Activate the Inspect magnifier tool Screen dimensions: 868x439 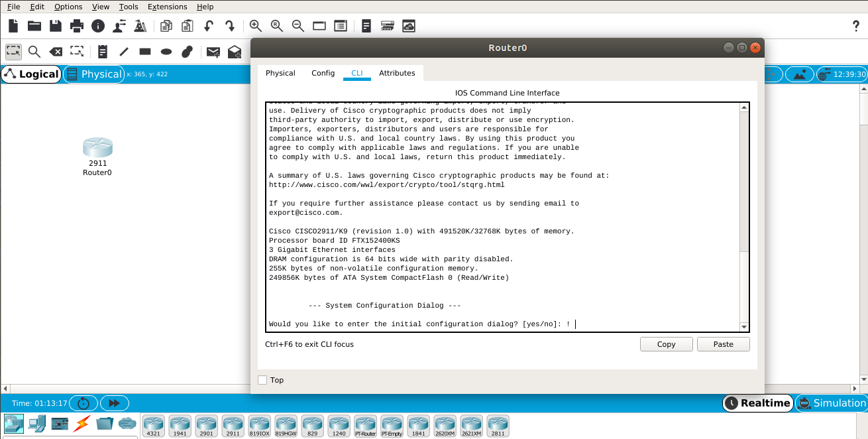[x=34, y=51]
